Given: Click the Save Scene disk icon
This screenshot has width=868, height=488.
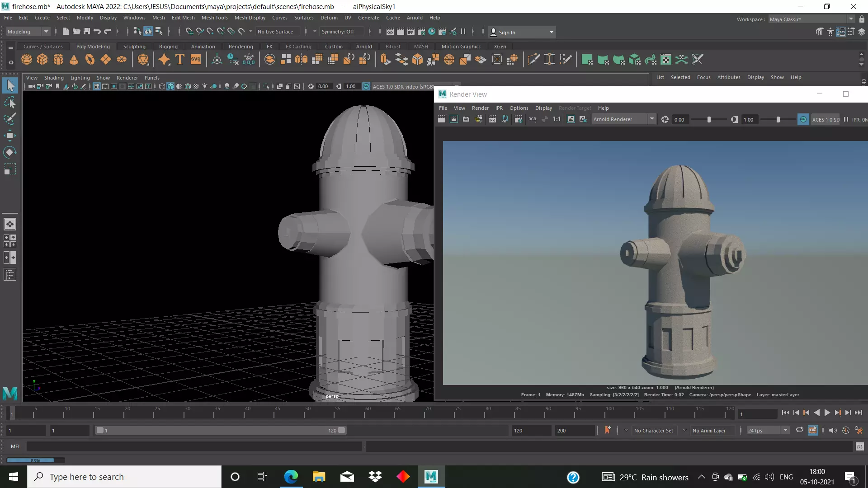Looking at the screenshot, I should tap(87, 32).
